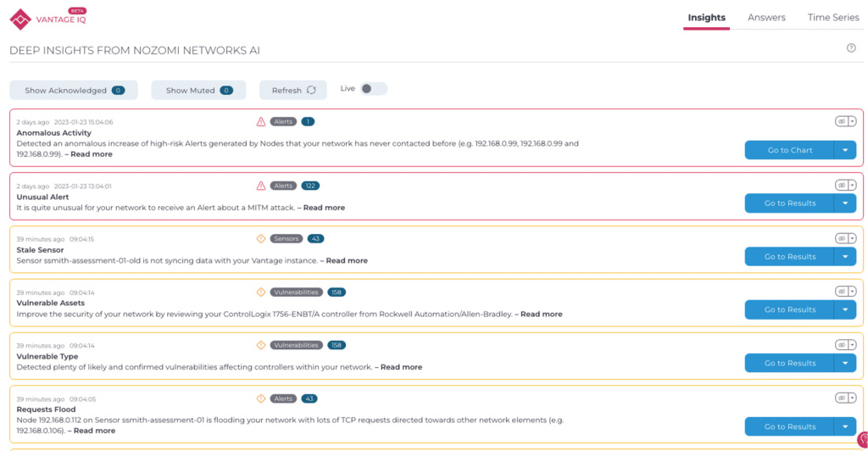Switch to the Insights tab
Screen dimensions: 868x451
tap(706, 18)
